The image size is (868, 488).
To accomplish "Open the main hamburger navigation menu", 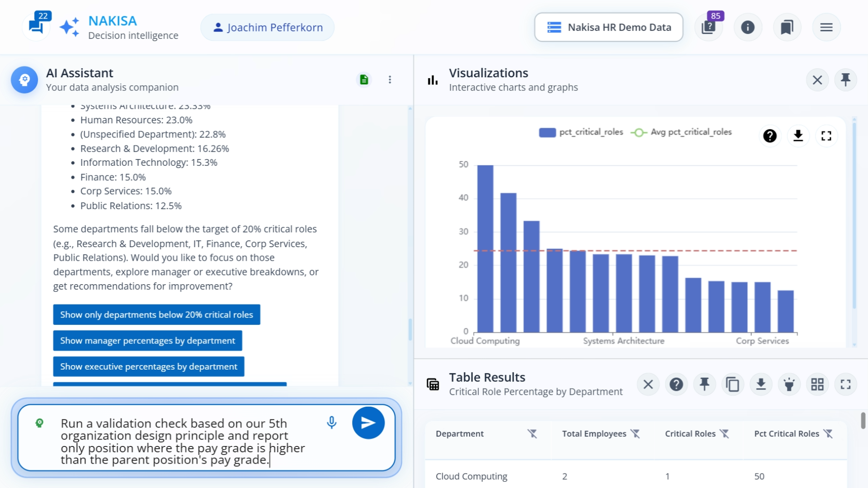I will tap(826, 27).
